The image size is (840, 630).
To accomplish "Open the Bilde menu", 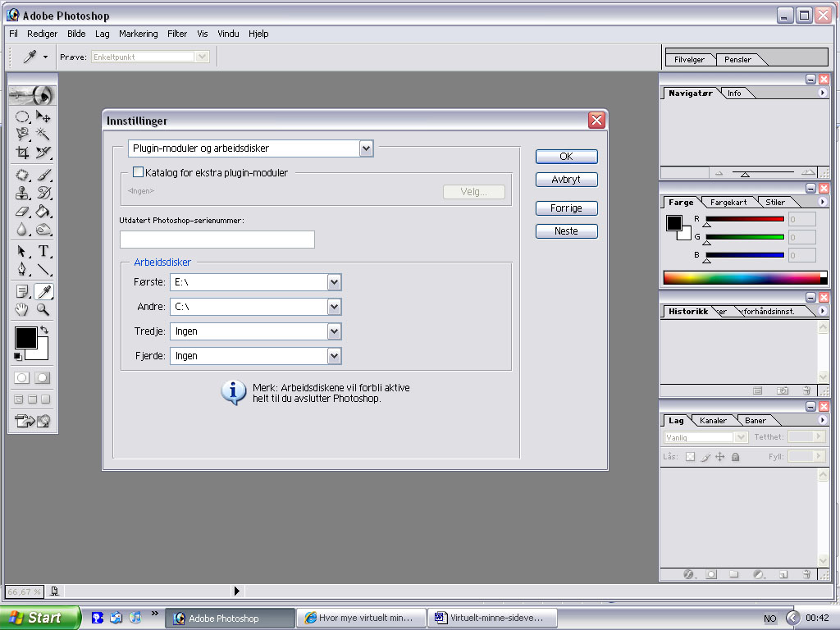I will [76, 34].
